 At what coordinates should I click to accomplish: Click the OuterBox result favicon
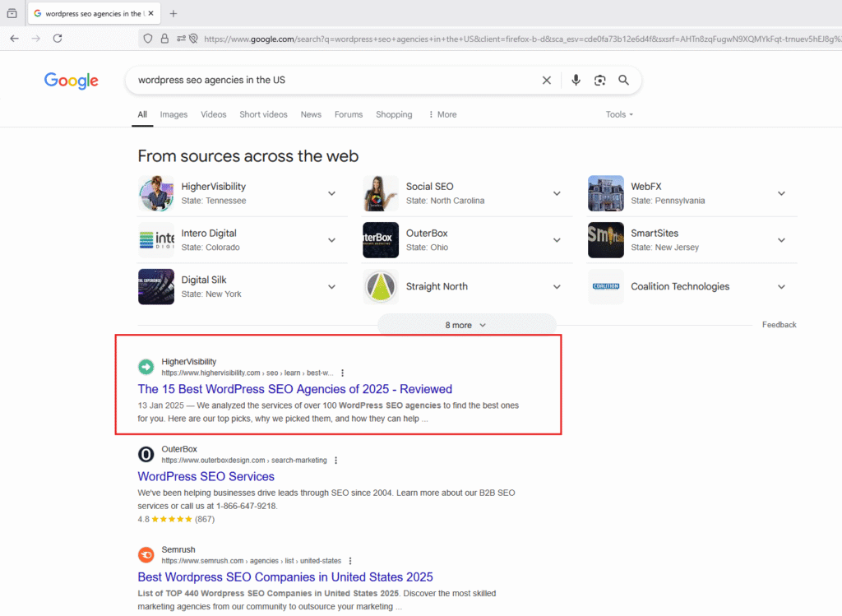click(146, 454)
